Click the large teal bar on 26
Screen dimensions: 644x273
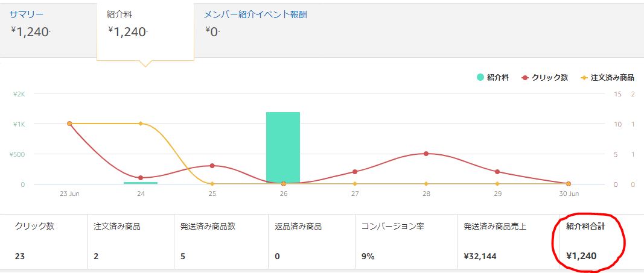pyautogui.click(x=283, y=147)
